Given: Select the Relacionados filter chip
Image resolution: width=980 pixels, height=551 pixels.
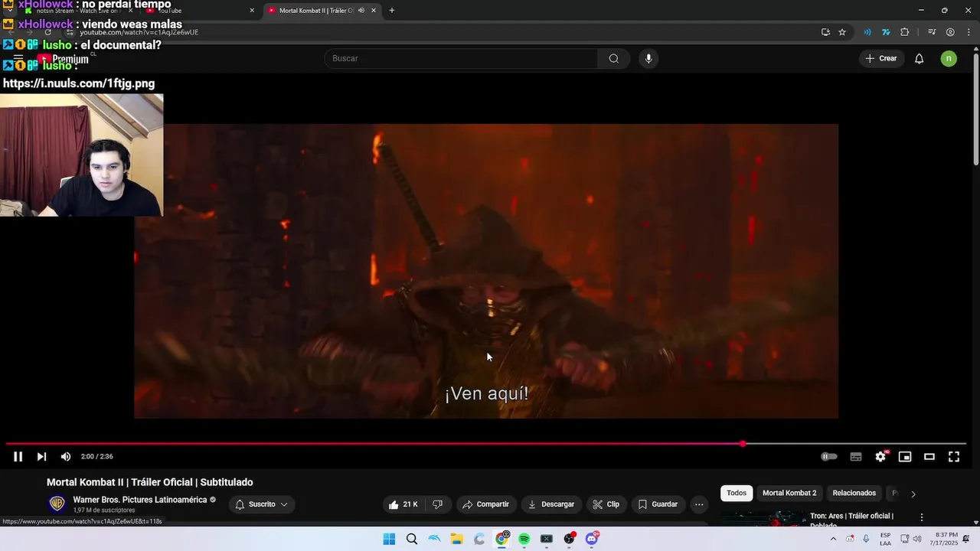Looking at the screenshot, I should (x=854, y=493).
